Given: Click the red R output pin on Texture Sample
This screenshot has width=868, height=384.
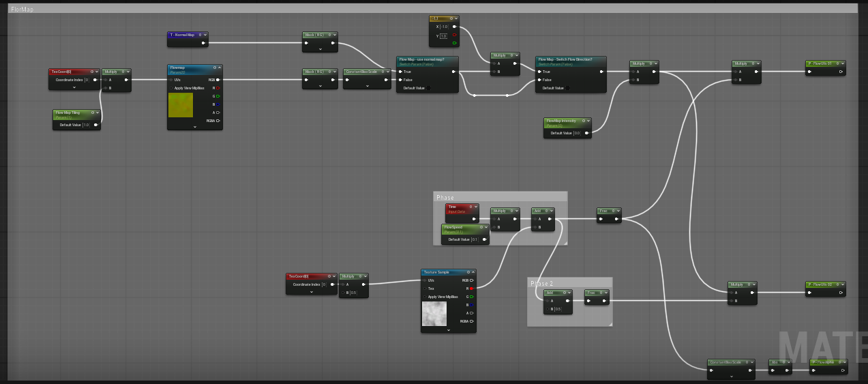Looking at the screenshot, I should click(x=472, y=289).
